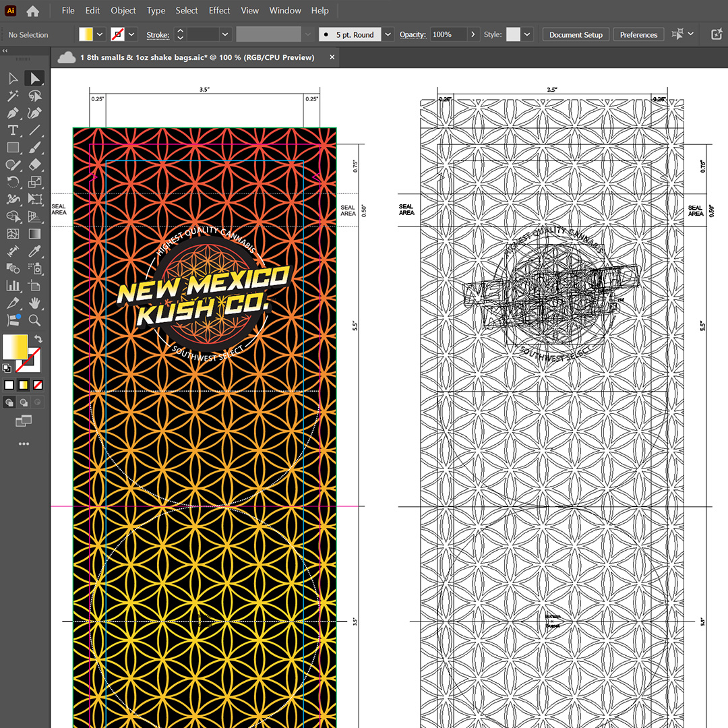Select the Shape Builder tool
This screenshot has width=728, height=728.
coord(13,217)
